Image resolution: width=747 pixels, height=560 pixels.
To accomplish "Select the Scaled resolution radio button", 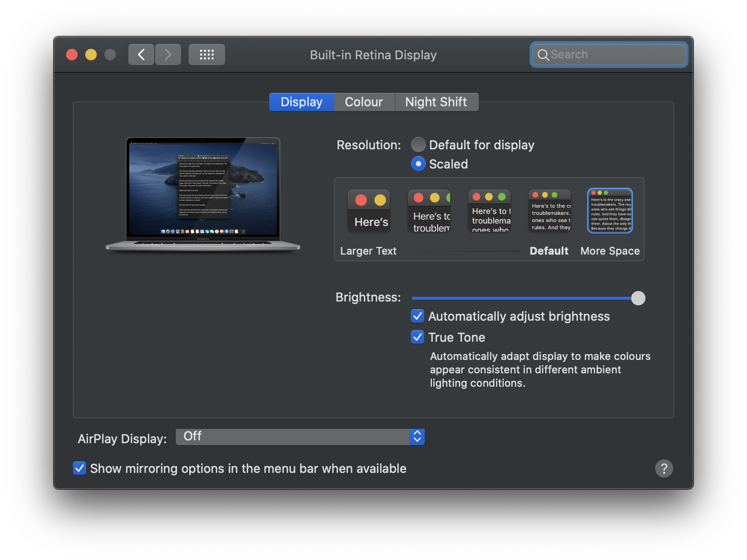I will 419,164.
